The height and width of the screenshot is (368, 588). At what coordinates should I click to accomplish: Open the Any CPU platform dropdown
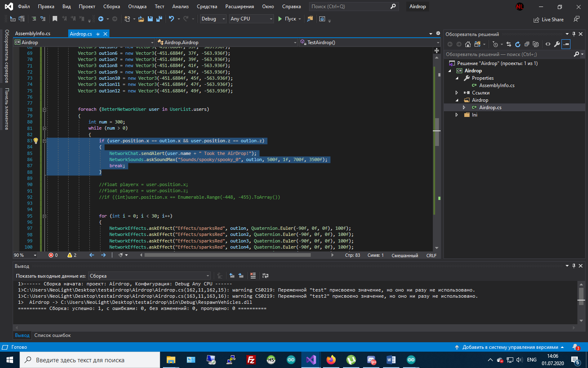251,19
